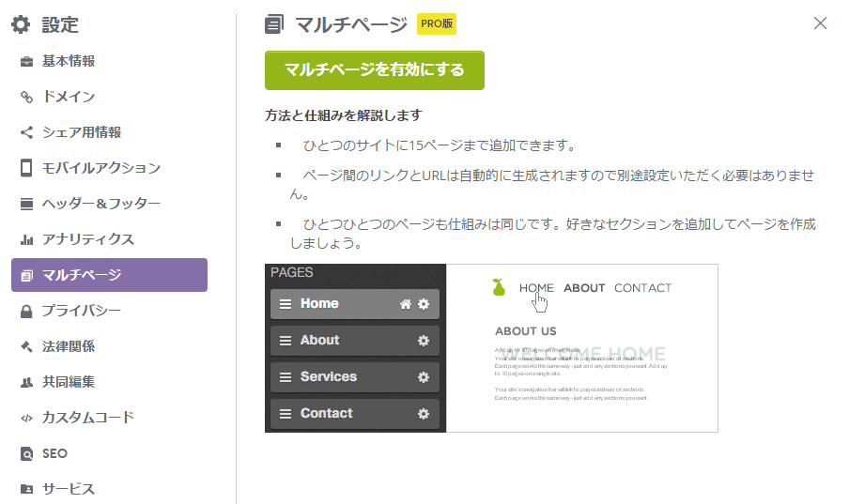Click the PRO版 yellow badge
The width and height of the screenshot is (849, 504).
click(437, 23)
